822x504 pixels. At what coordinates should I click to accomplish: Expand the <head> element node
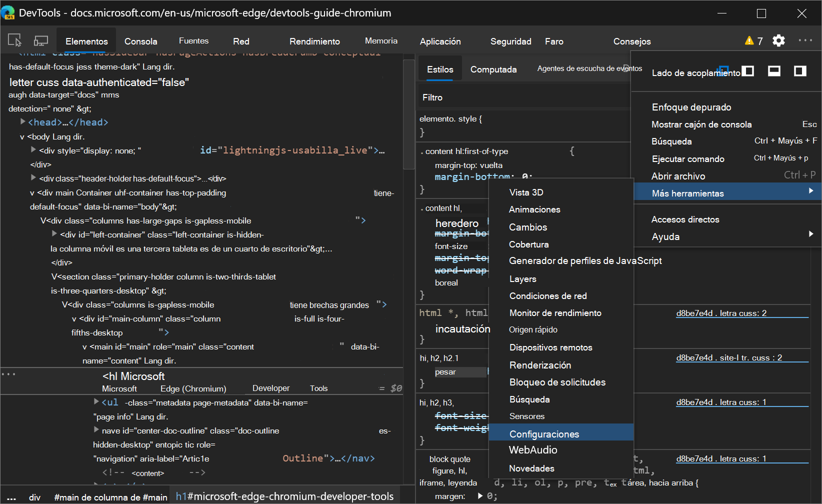[22, 121]
